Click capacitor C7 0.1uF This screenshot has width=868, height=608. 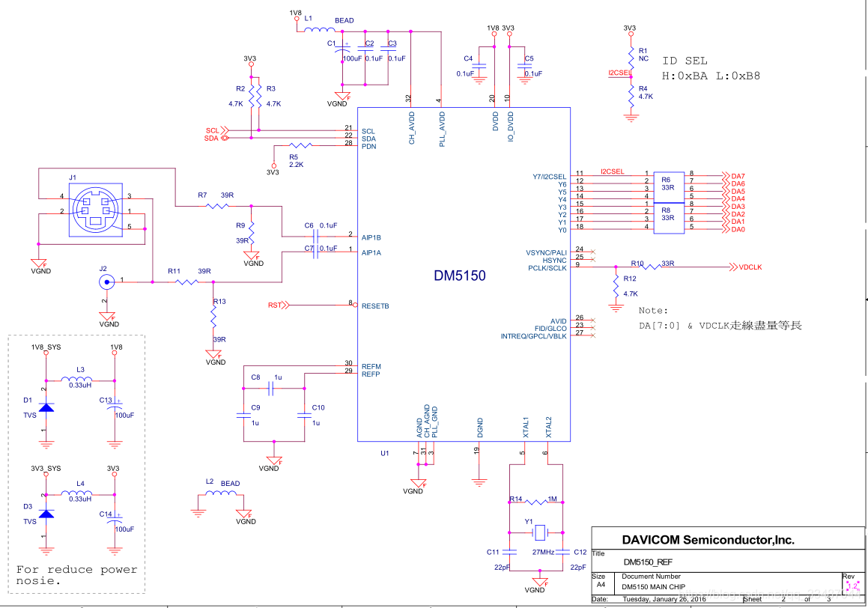[x=315, y=252]
